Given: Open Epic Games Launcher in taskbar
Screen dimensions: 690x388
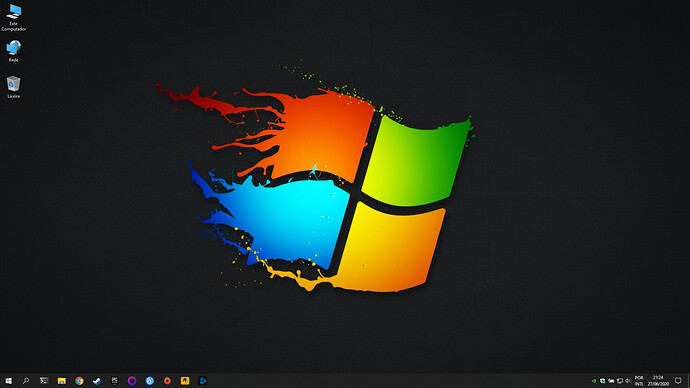Looking at the screenshot, I should click(114, 381).
